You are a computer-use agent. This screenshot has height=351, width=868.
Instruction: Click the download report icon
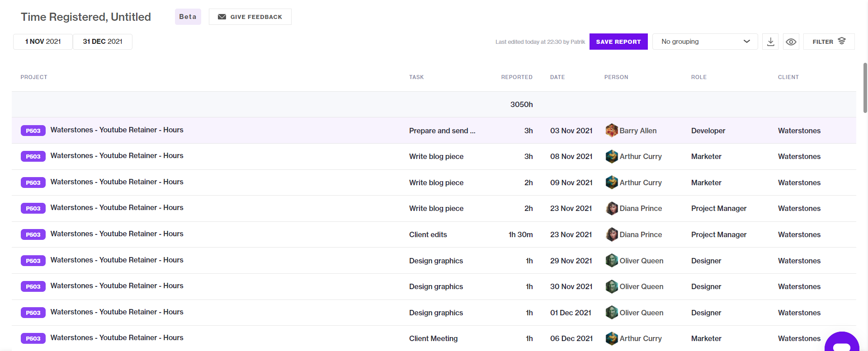770,42
